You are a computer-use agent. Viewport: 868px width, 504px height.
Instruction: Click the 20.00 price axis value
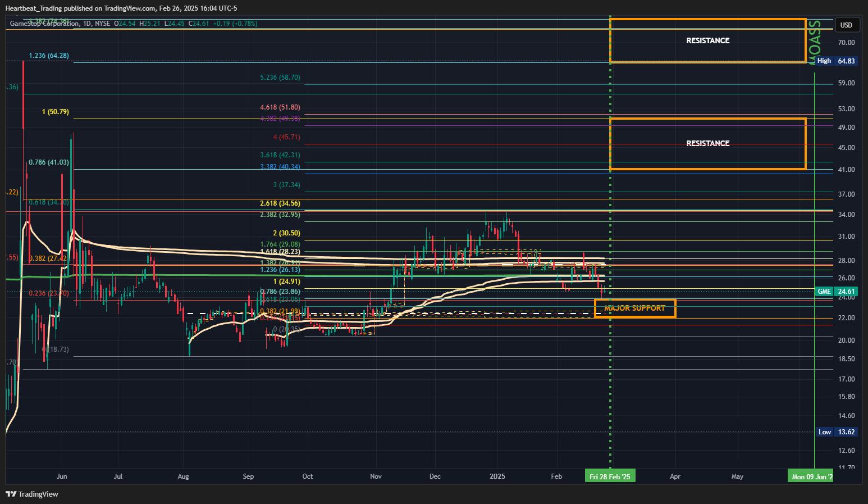coord(846,340)
